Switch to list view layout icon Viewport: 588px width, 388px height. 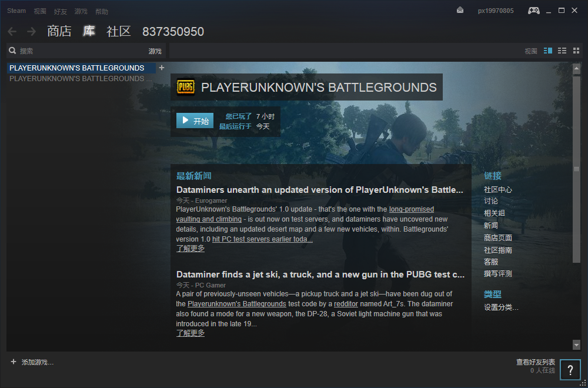[x=562, y=51]
